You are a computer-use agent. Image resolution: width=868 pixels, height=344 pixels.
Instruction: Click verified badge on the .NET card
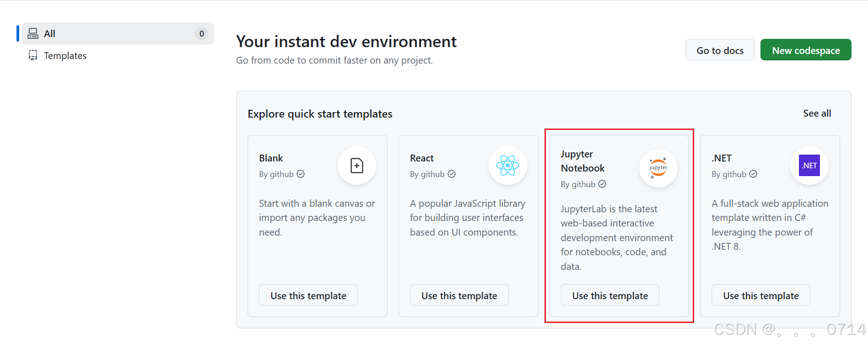[x=753, y=174]
